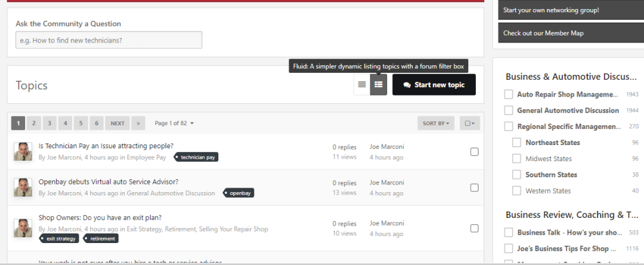Select the Fluid listing view icon
644x265 pixels.
coord(378,84)
